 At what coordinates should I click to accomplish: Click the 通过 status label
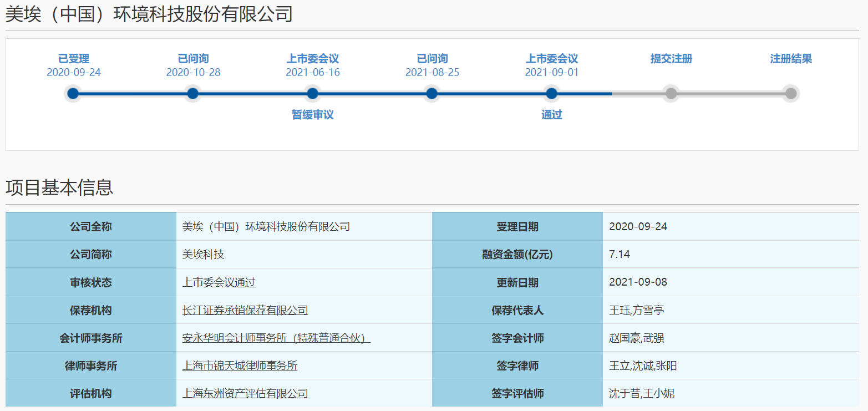click(x=551, y=115)
